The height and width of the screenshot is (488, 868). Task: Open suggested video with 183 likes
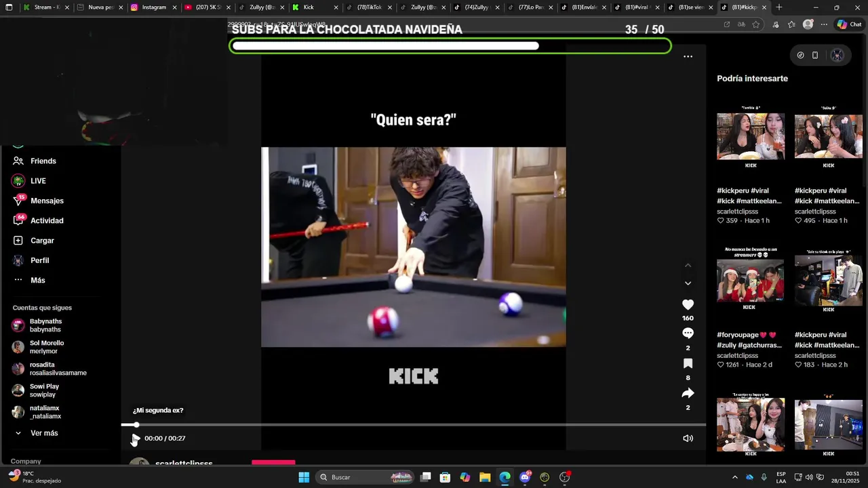828,280
